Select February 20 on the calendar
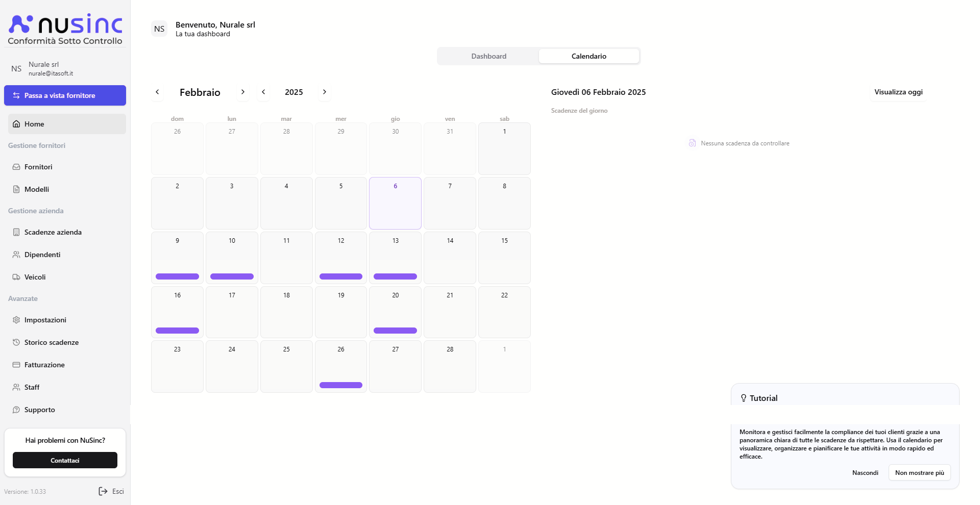 point(395,312)
